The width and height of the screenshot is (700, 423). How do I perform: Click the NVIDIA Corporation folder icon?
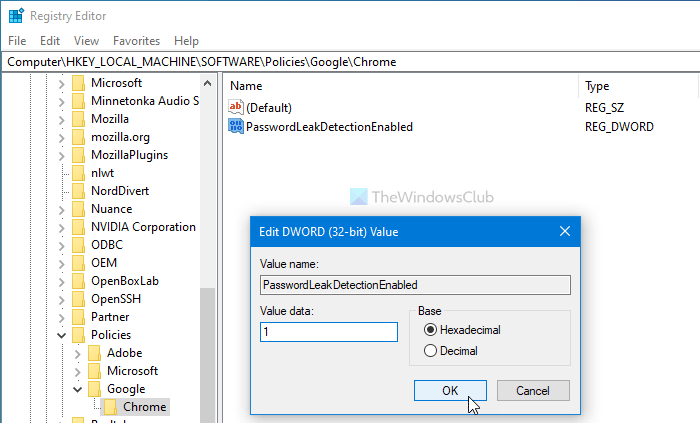pyautogui.click(x=77, y=227)
